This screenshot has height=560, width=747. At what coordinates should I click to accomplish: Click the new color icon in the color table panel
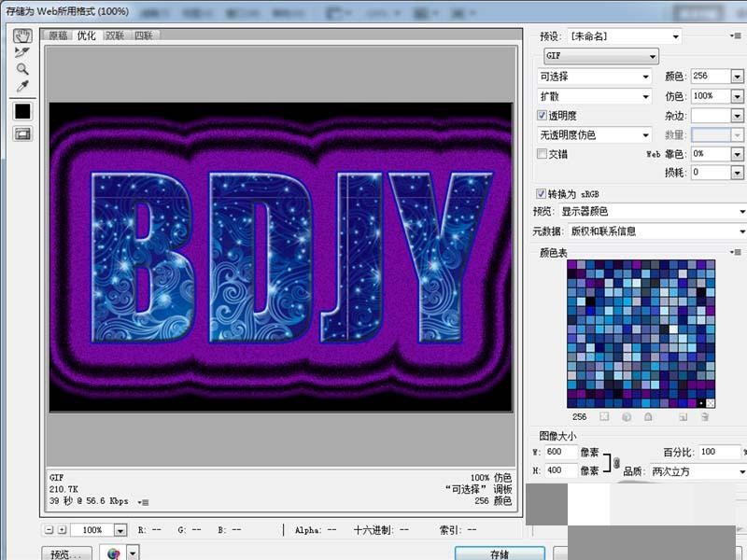tap(684, 416)
